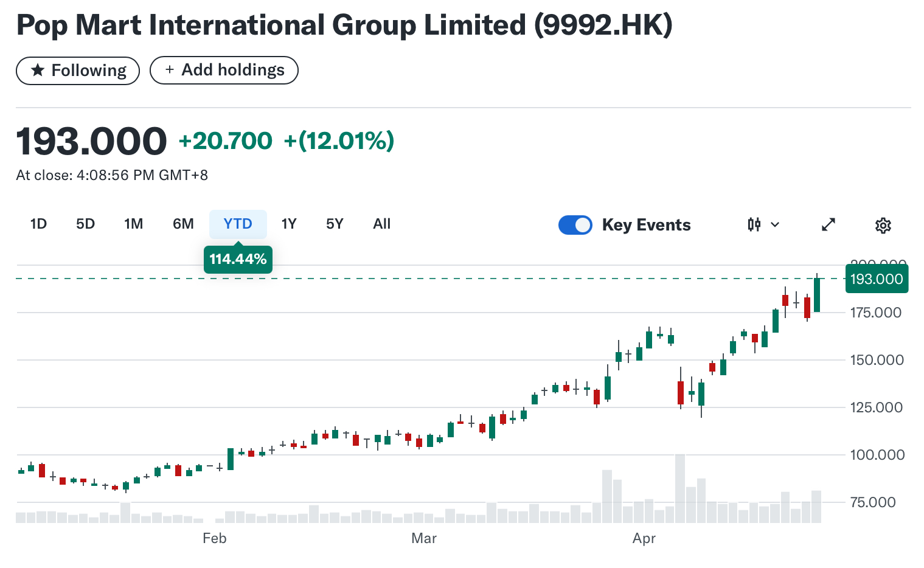Click the Apr date axis label
924x568 pixels.
644,539
